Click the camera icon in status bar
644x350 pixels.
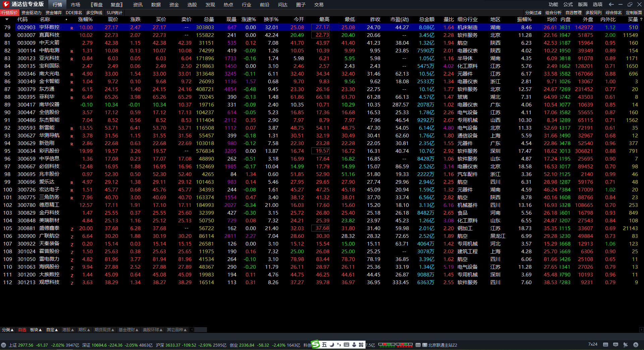pos(418,345)
